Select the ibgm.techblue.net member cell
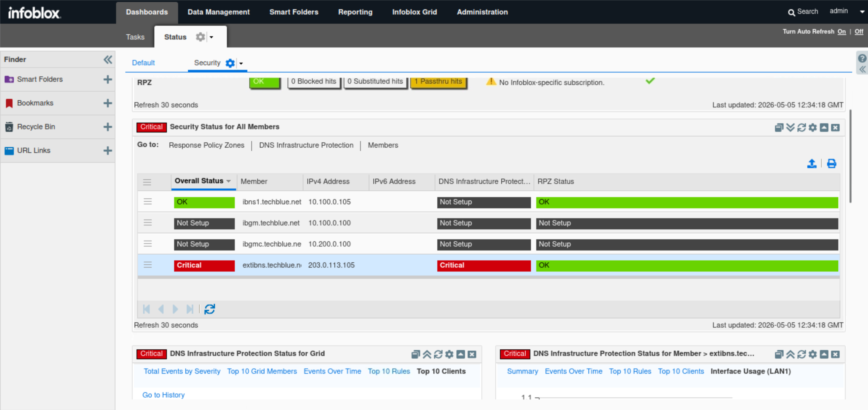 (271, 223)
